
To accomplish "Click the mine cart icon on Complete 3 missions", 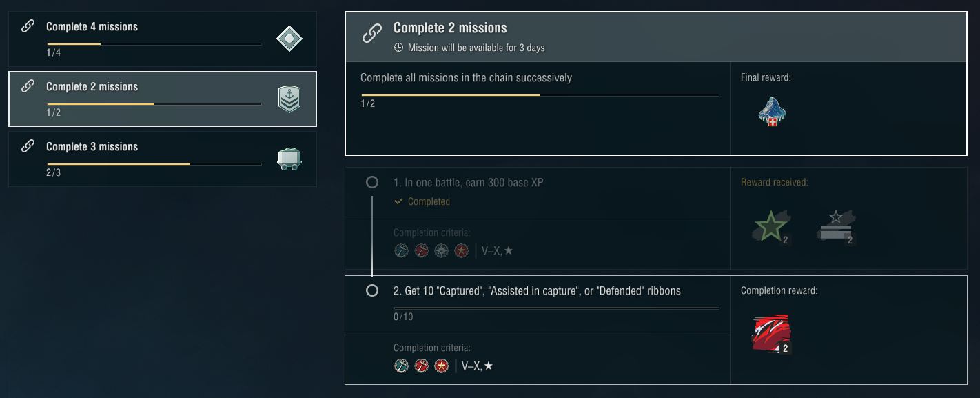I will click(289, 159).
